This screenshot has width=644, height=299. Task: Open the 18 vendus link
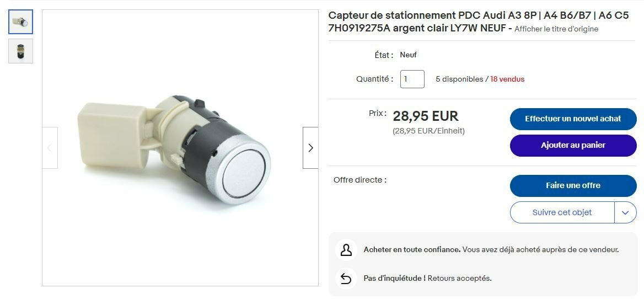[507, 79]
